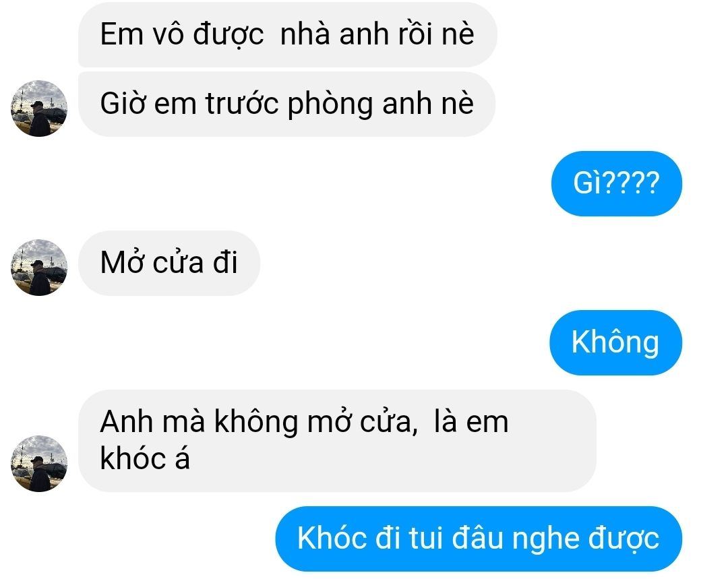Select the "Khóc đi tui đâu nghe được" bubble

(479, 539)
